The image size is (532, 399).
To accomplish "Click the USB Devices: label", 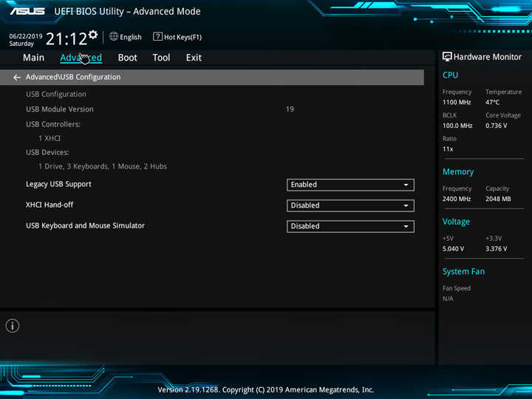I will click(47, 152).
